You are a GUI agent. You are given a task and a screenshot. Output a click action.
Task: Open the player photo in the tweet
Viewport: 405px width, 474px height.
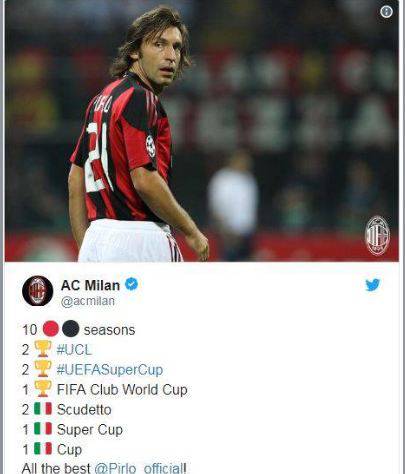click(202, 131)
